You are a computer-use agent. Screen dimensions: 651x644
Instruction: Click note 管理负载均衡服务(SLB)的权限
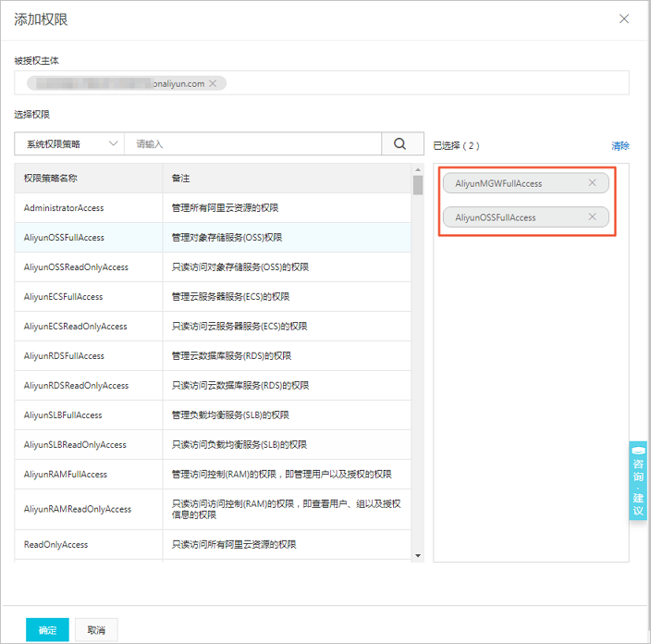click(x=230, y=415)
